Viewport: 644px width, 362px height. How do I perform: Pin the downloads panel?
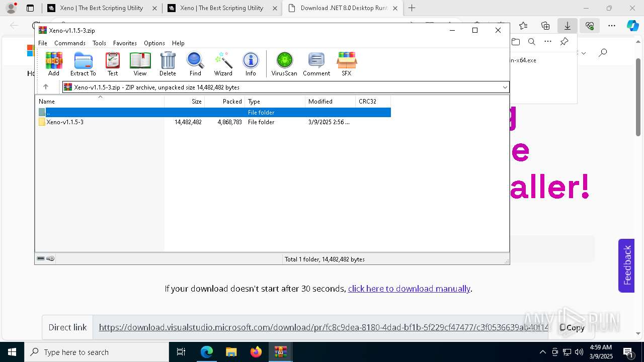click(x=564, y=42)
